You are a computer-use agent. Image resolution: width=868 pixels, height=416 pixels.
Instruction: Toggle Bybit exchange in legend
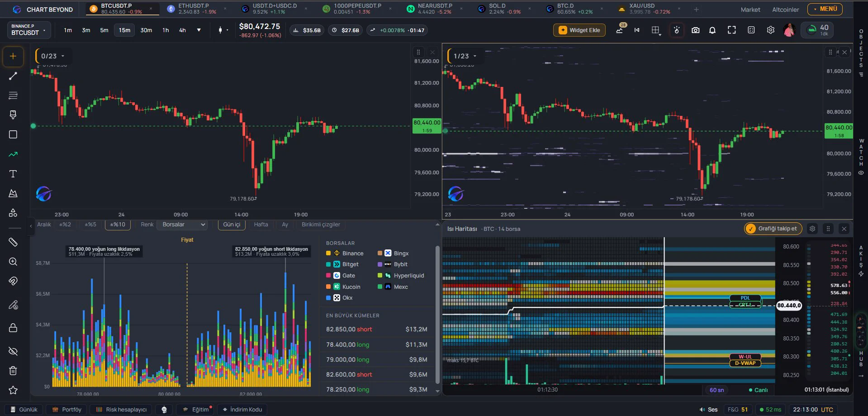[x=393, y=264]
